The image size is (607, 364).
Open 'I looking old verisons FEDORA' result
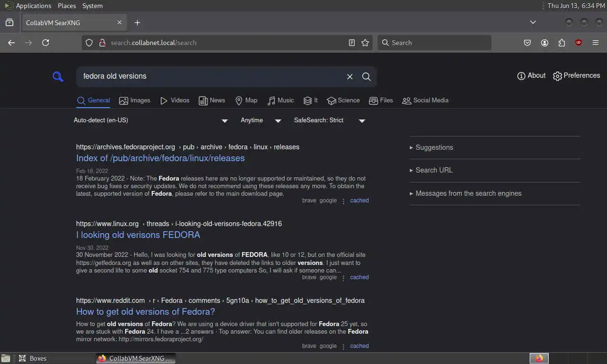[138, 235]
